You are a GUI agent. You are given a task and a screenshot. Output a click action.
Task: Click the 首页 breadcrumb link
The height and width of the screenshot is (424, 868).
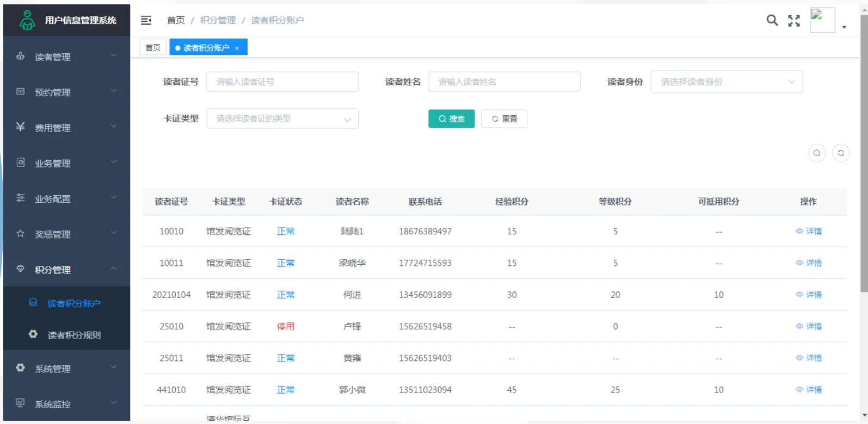tap(176, 20)
